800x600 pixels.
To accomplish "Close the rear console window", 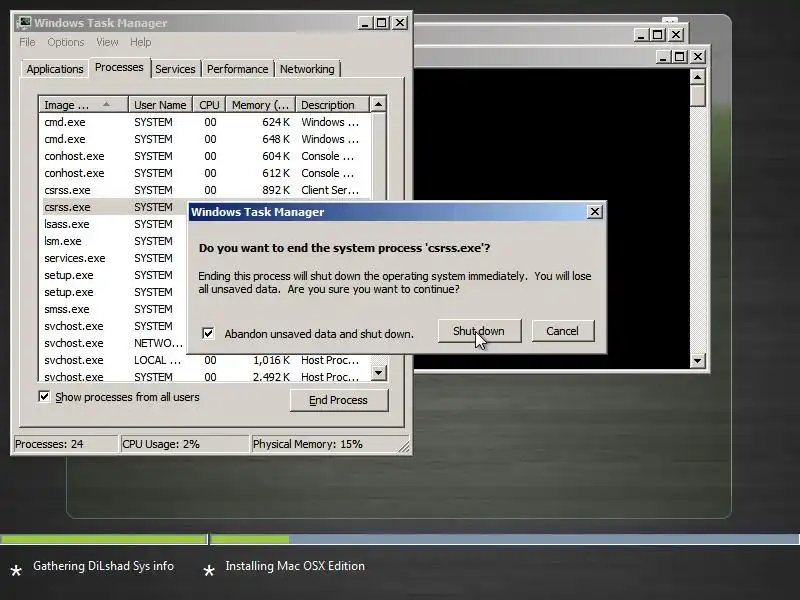I will coord(676,35).
